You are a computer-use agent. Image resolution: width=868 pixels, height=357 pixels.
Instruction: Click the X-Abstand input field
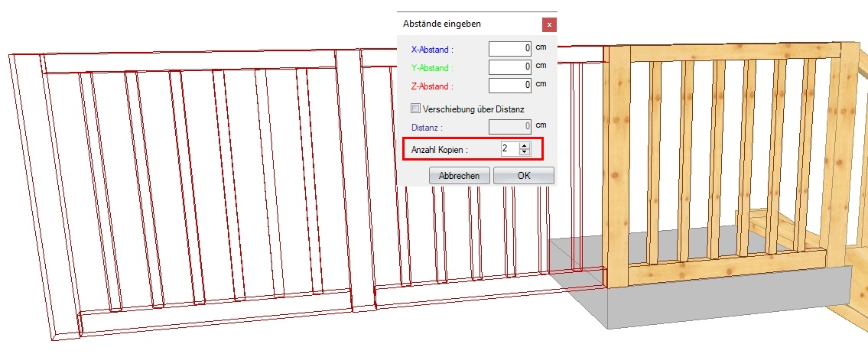pos(509,49)
